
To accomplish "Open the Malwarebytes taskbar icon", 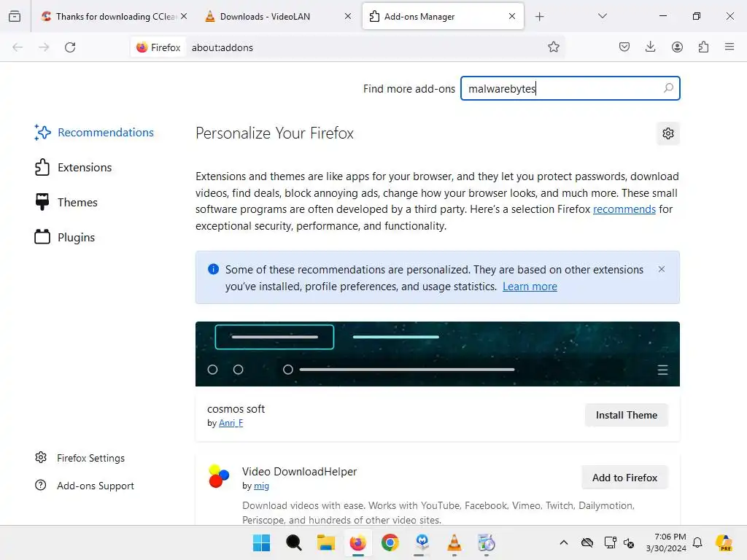I will (422, 542).
